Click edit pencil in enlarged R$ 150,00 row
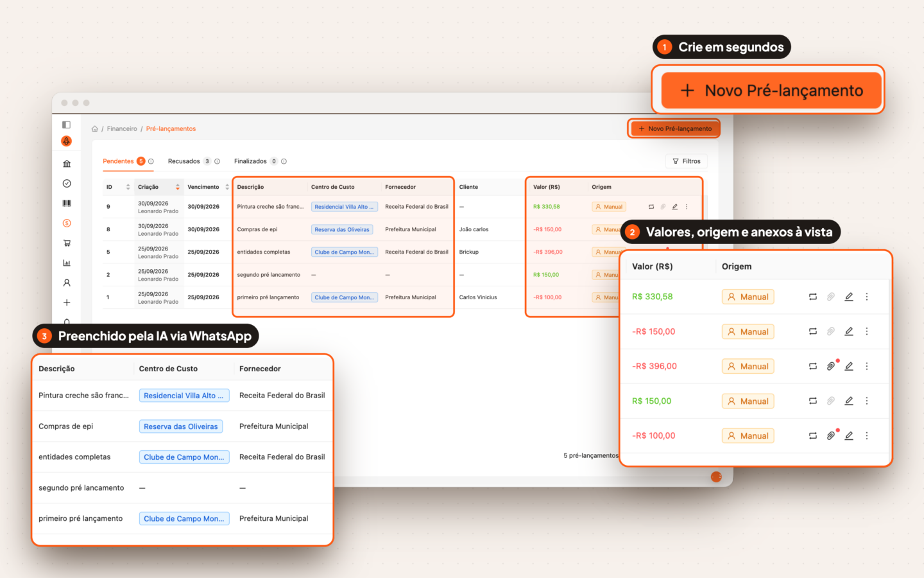 [x=849, y=401]
